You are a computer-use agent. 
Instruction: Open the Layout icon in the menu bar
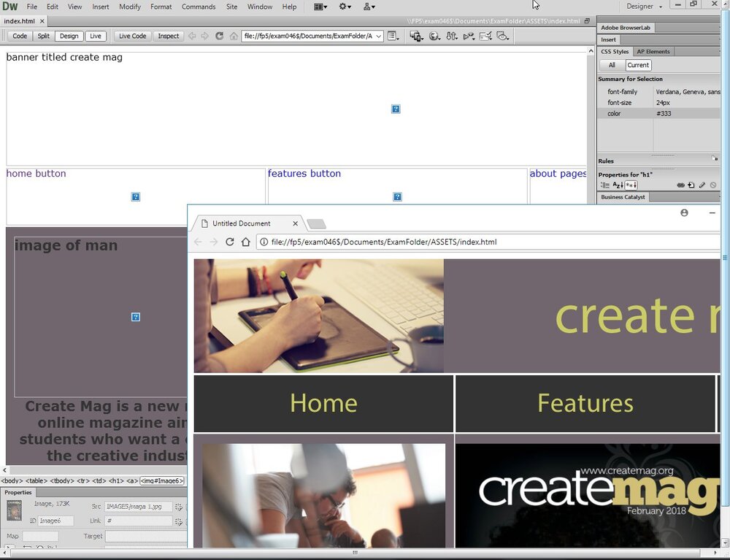[x=320, y=7]
